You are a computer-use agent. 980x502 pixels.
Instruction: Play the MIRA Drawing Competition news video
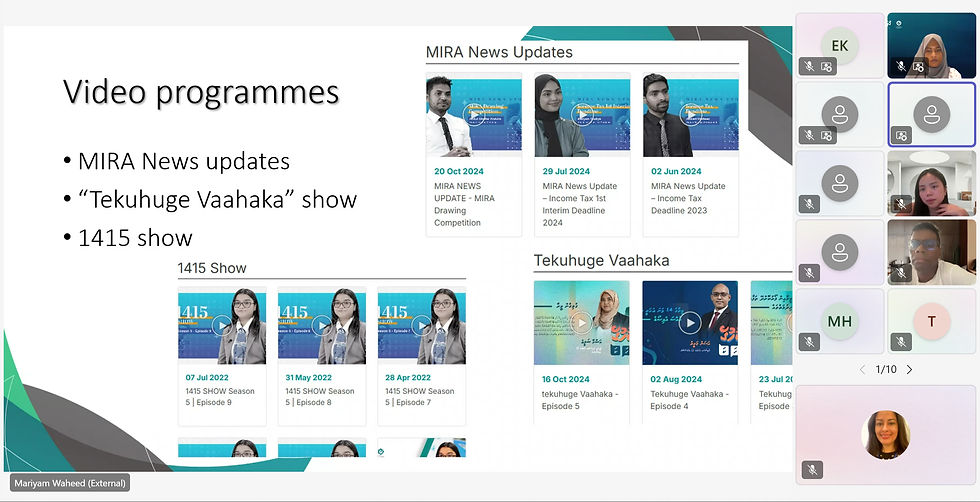coord(474,115)
